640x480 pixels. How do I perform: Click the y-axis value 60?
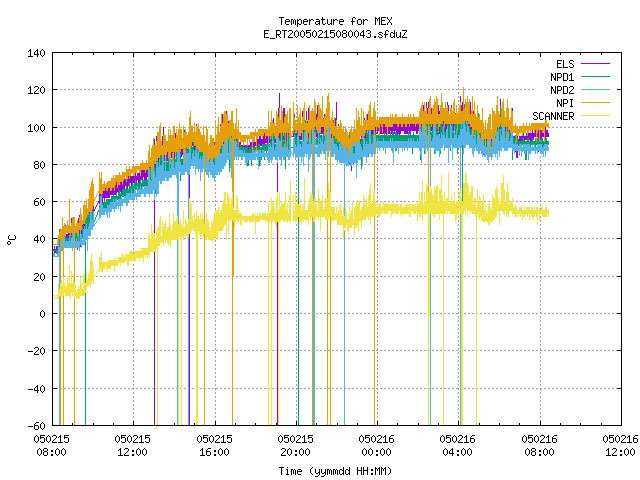39,202
